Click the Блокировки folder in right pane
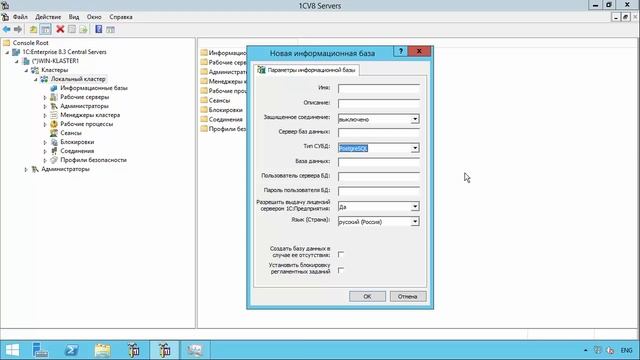The width and height of the screenshot is (640, 360). pos(222,110)
